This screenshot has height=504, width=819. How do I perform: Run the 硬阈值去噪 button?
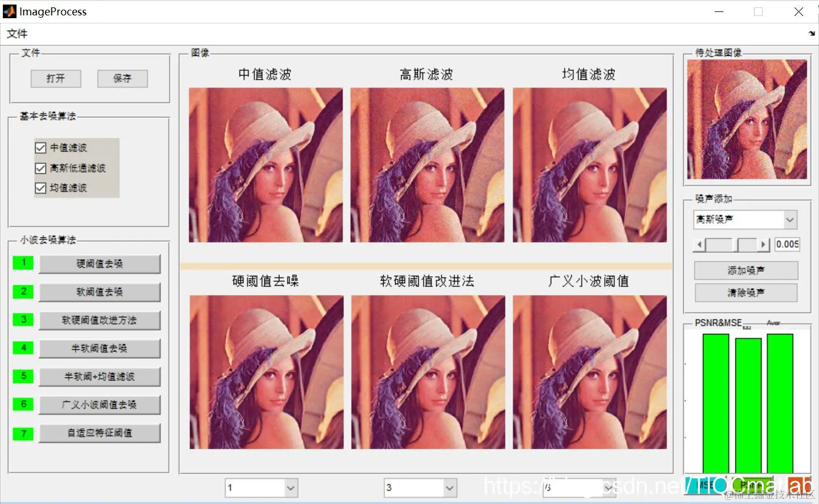100,264
